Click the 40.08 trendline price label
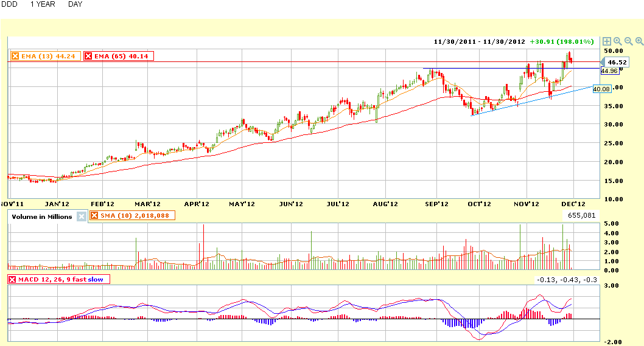Viewport: 644px width, 346px height. coord(602,89)
